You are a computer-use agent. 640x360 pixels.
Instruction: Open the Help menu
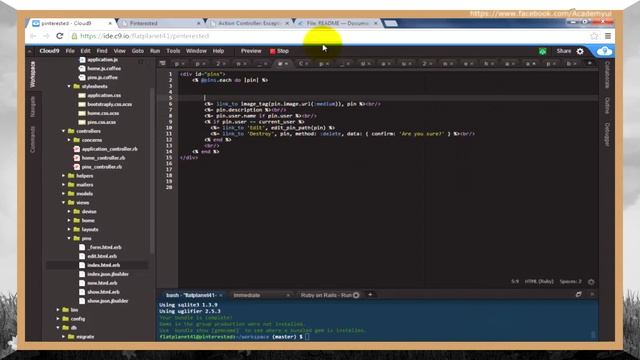click(218, 51)
